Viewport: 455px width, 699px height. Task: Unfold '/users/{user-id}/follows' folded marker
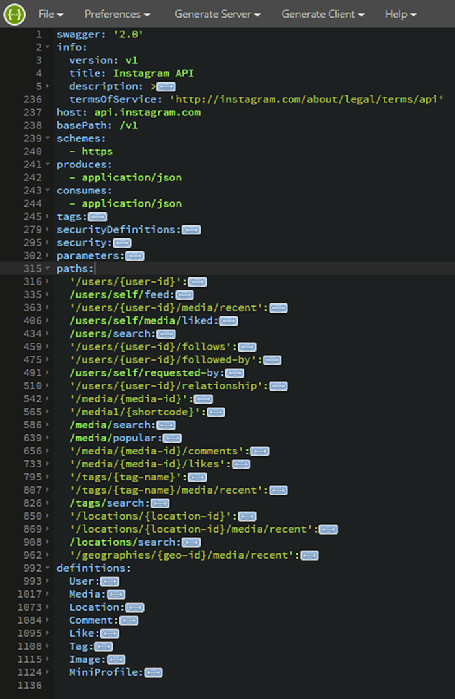(x=247, y=347)
